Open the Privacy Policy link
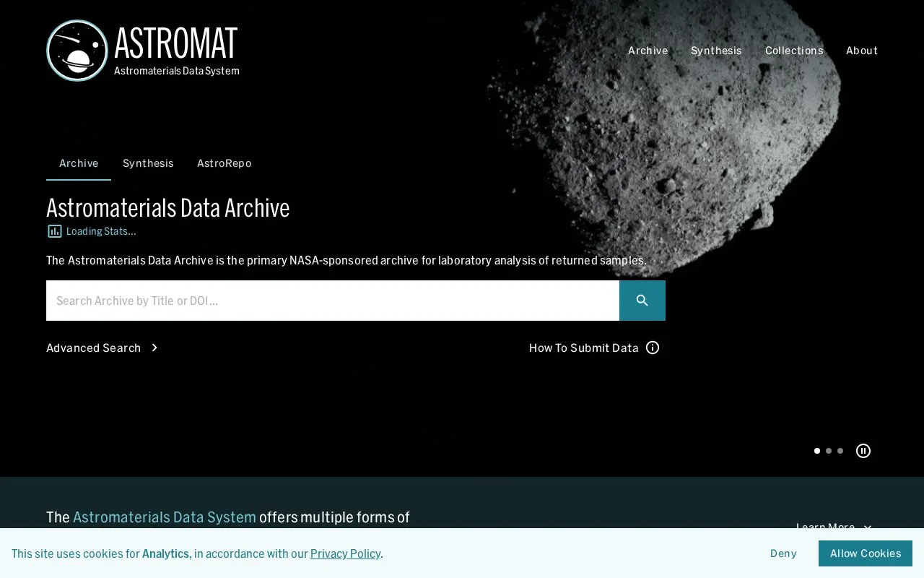924x578 pixels. 345,553
